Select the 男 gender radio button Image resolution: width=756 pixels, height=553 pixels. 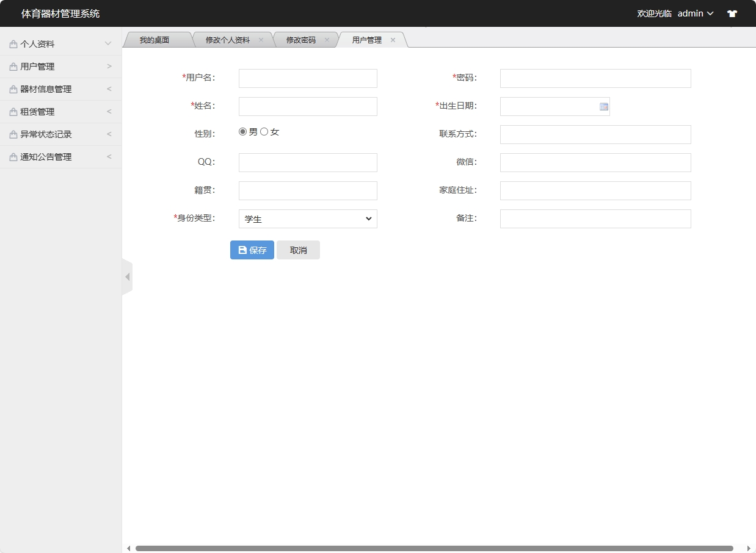coord(242,131)
